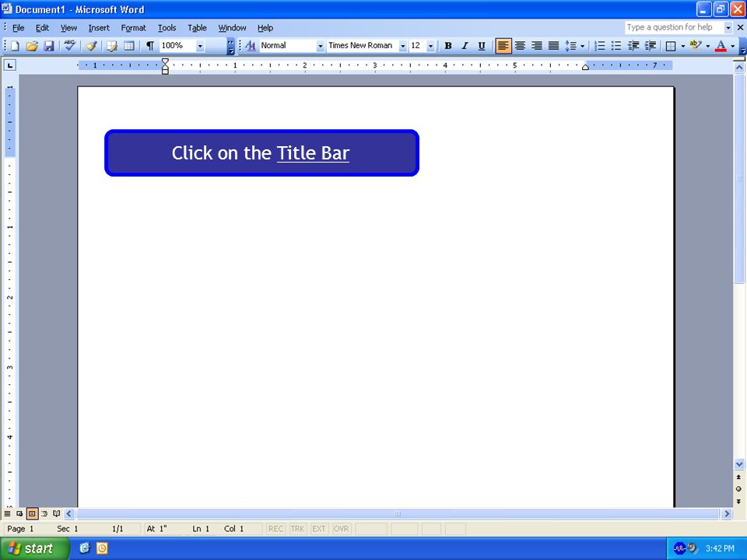Select Align Right

coord(536,46)
